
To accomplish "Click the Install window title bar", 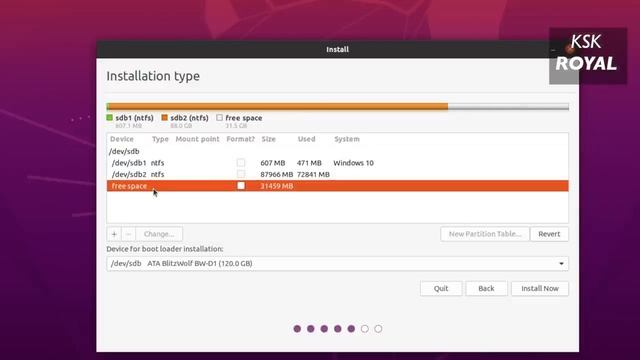I will [337, 49].
